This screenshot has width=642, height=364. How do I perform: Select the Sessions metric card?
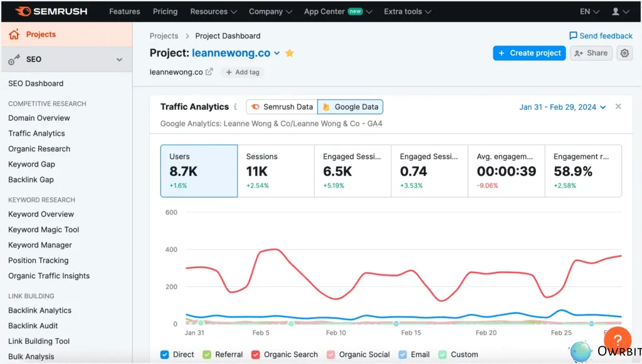(x=276, y=170)
